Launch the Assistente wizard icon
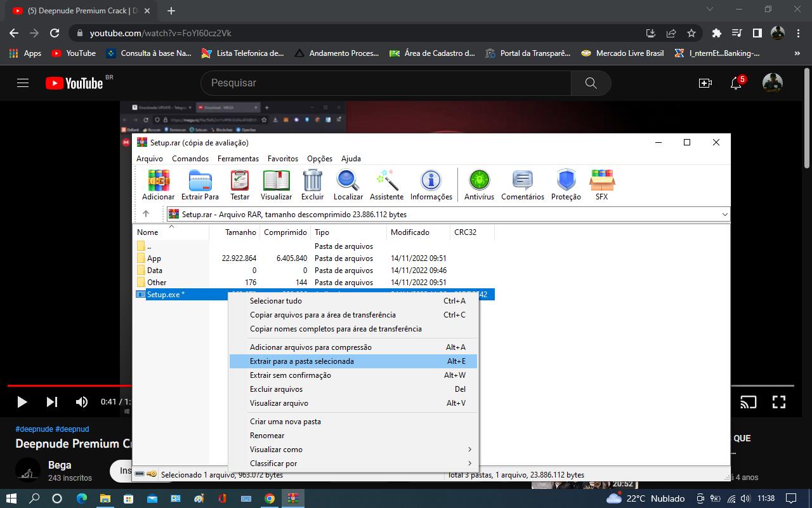Image resolution: width=812 pixels, height=508 pixels. tap(386, 185)
